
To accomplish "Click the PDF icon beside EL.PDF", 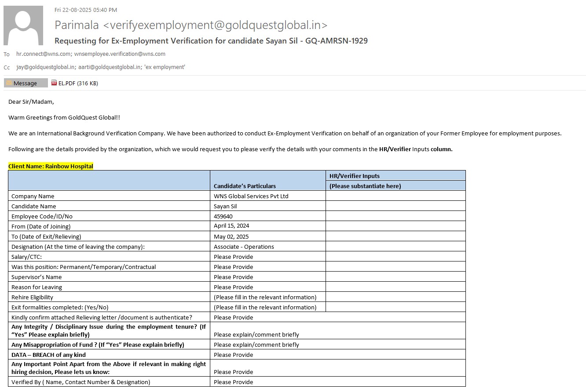I will tap(54, 83).
